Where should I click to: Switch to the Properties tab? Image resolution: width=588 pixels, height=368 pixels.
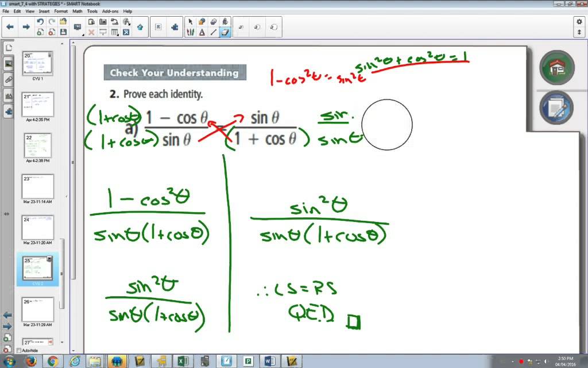pyautogui.click(x=9, y=96)
